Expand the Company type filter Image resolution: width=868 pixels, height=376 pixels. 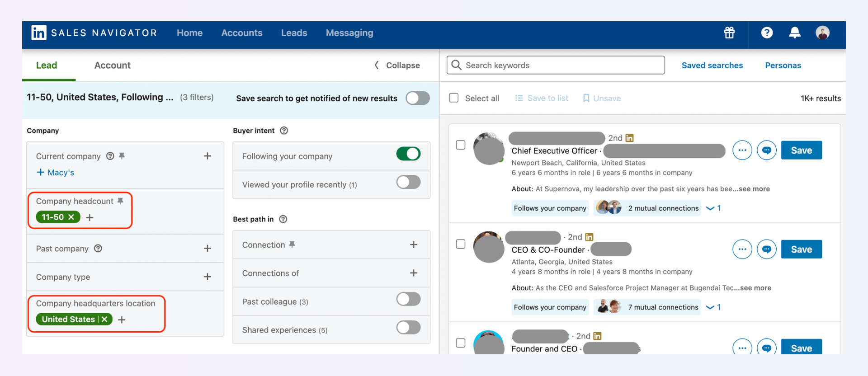[x=208, y=277]
